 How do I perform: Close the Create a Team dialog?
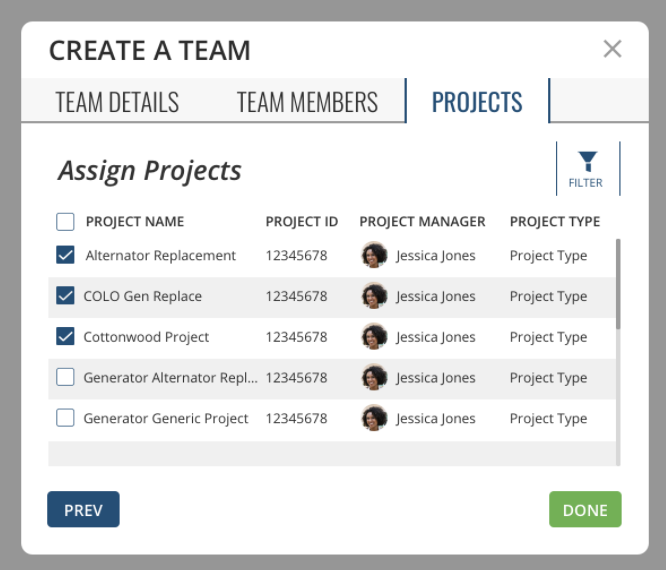tap(612, 49)
